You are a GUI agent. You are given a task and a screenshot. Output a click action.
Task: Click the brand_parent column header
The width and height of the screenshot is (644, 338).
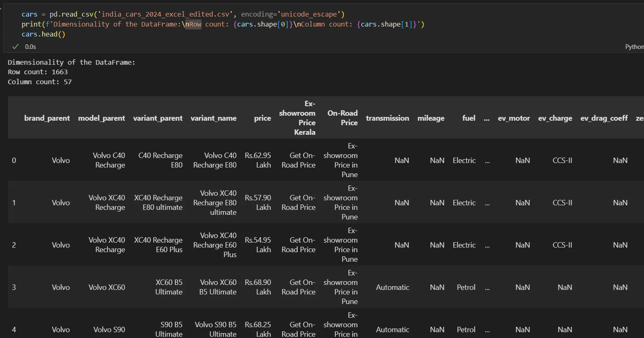click(x=47, y=118)
